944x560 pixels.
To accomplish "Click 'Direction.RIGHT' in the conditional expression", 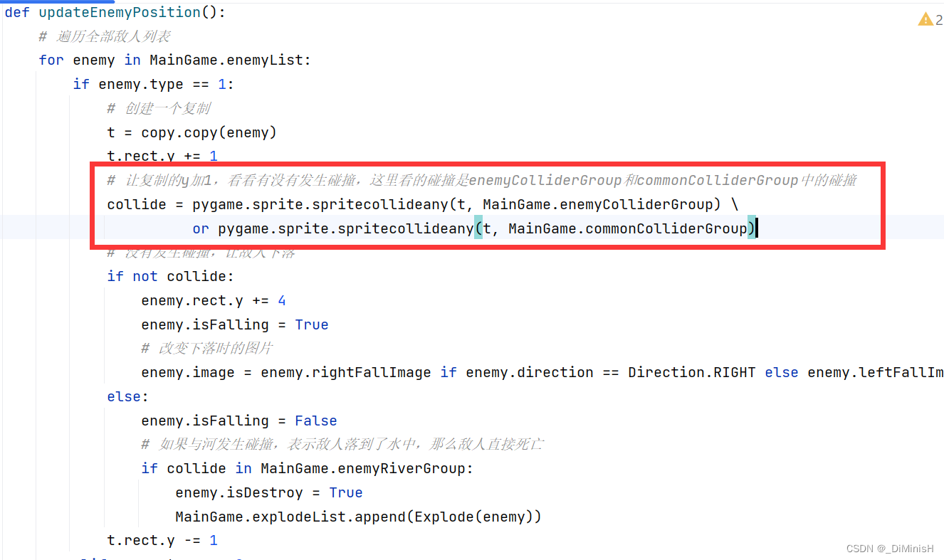I will click(691, 372).
